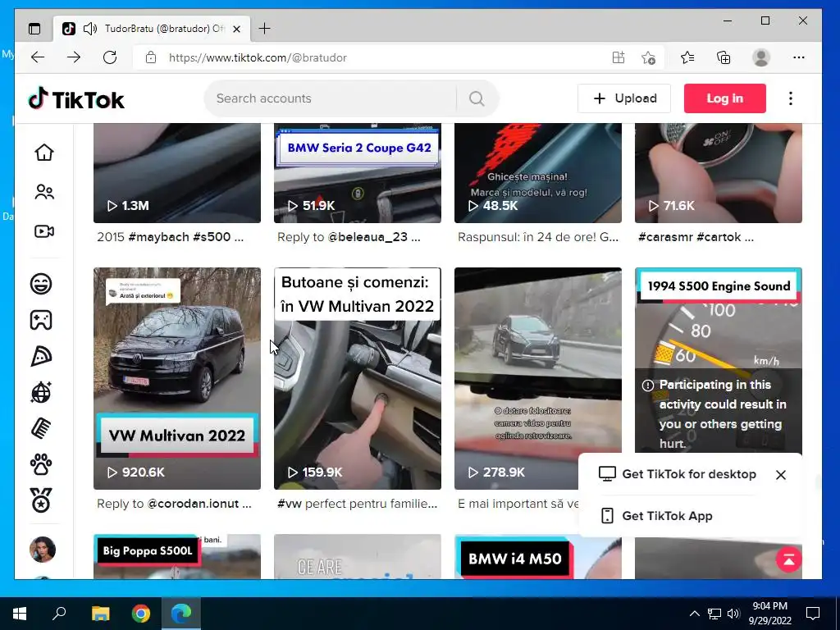
Task: Click the site lock icon in address bar
Action: click(x=151, y=57)
